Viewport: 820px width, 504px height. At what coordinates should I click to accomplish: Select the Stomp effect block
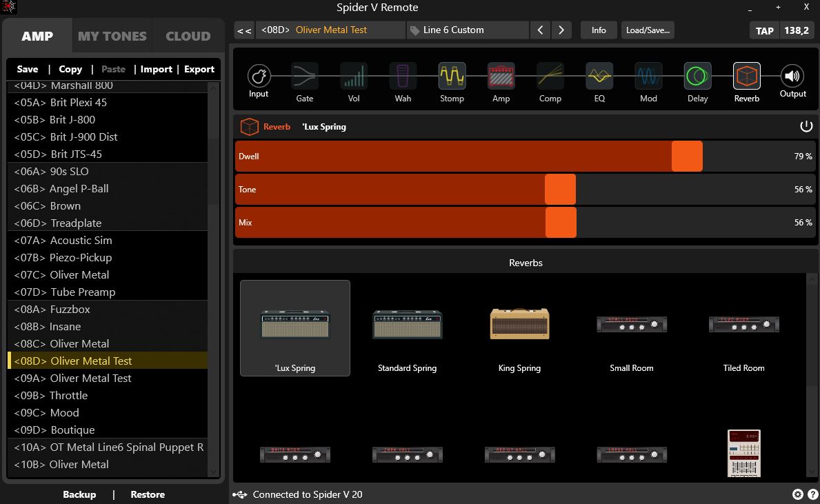(452, 82)
